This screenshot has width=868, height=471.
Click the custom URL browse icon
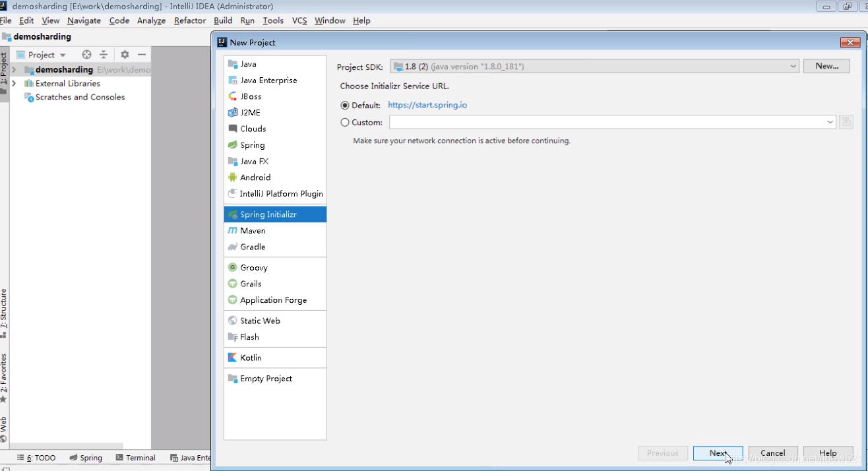[846, 122]
